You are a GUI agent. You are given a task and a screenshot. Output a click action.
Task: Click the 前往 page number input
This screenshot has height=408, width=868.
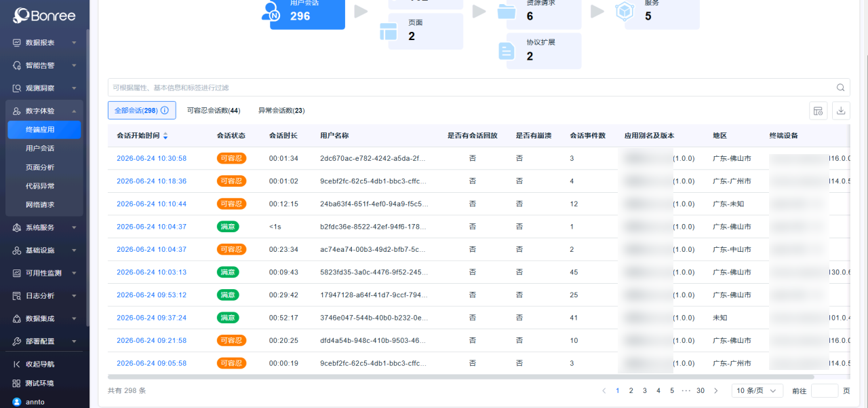coord(825,391)
